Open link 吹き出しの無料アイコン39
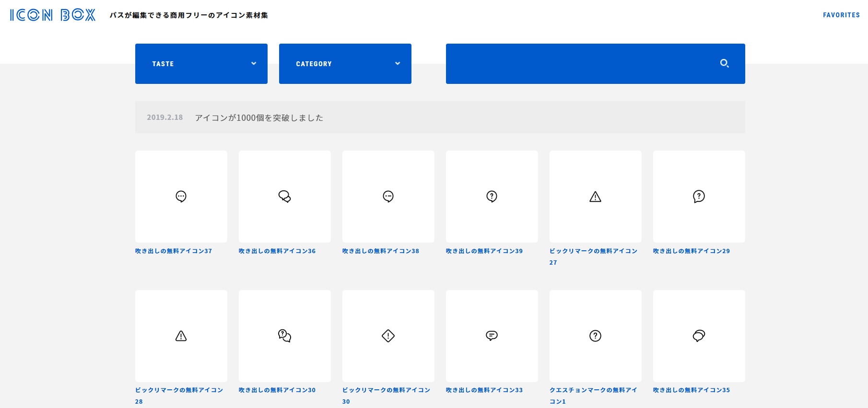 tap(484, 251)
